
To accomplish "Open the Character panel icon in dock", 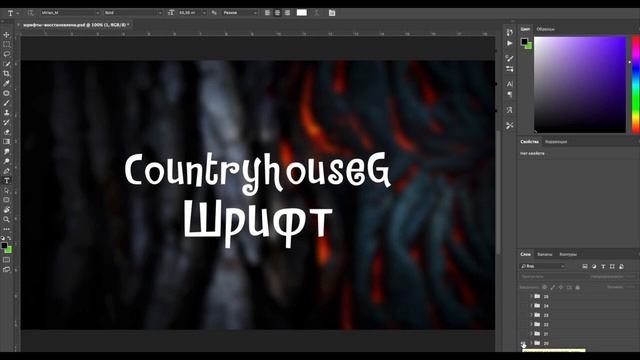I will [509, 84].
